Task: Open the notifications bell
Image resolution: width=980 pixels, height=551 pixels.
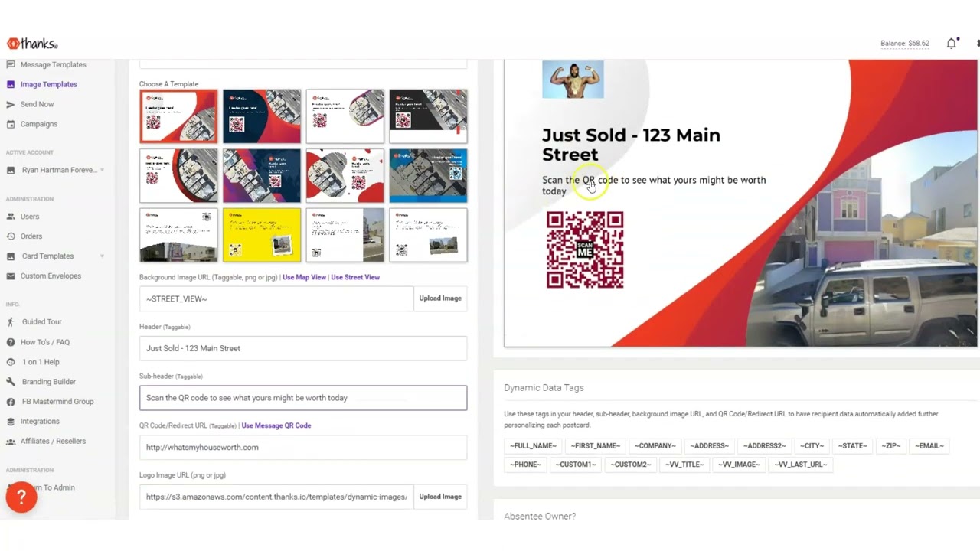Action: pos(952,44)
